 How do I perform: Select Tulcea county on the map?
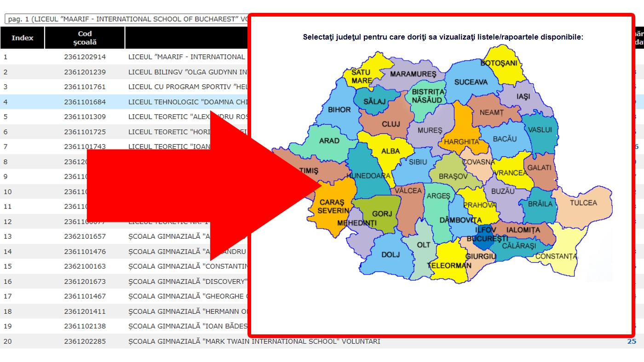pyautogui.click(x=583, y=203)
